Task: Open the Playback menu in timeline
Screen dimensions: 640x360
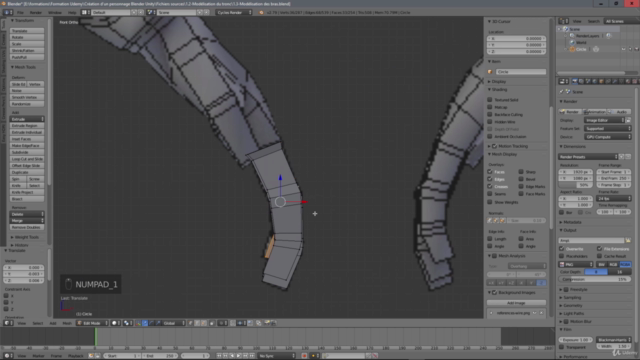Action: coord(76,356)
